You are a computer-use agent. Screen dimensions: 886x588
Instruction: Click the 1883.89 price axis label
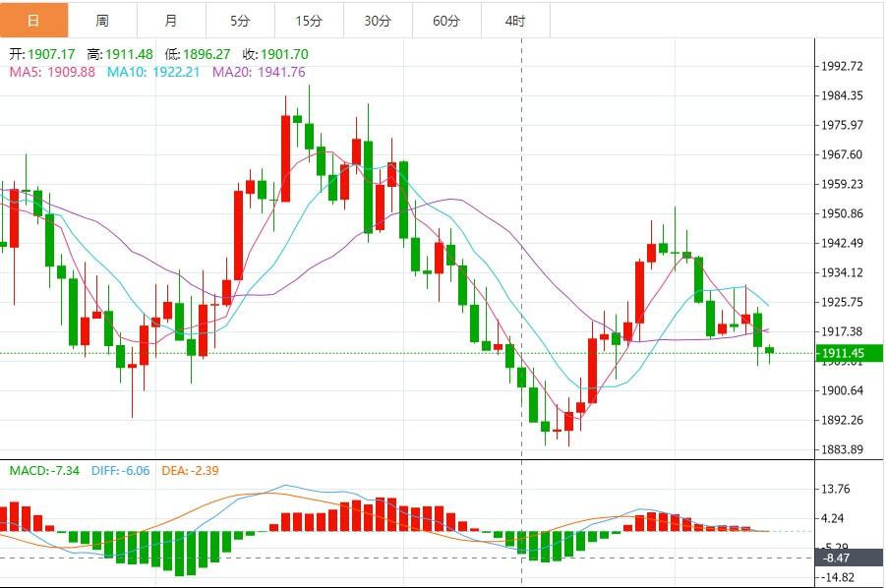(x=842, y=449)
